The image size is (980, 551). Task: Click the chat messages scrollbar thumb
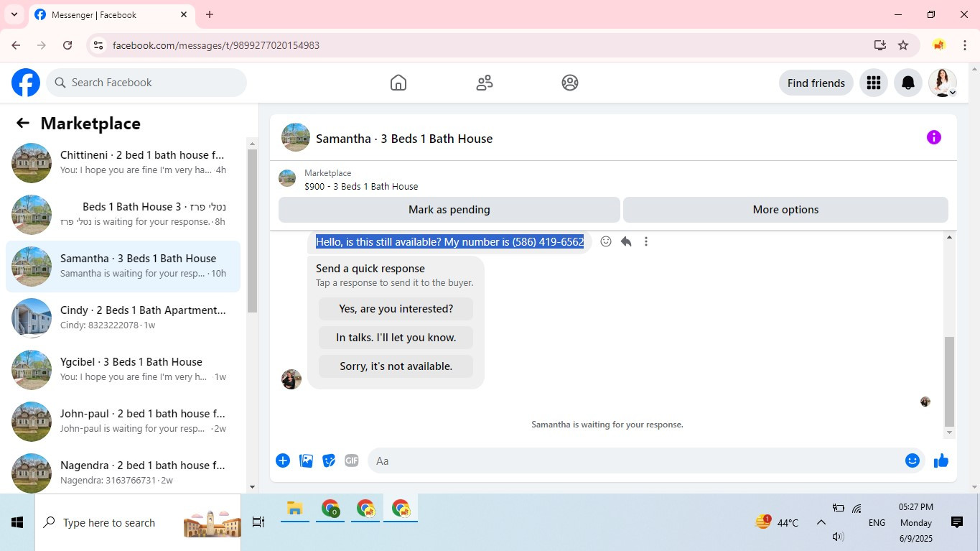[x=950, y=381]
